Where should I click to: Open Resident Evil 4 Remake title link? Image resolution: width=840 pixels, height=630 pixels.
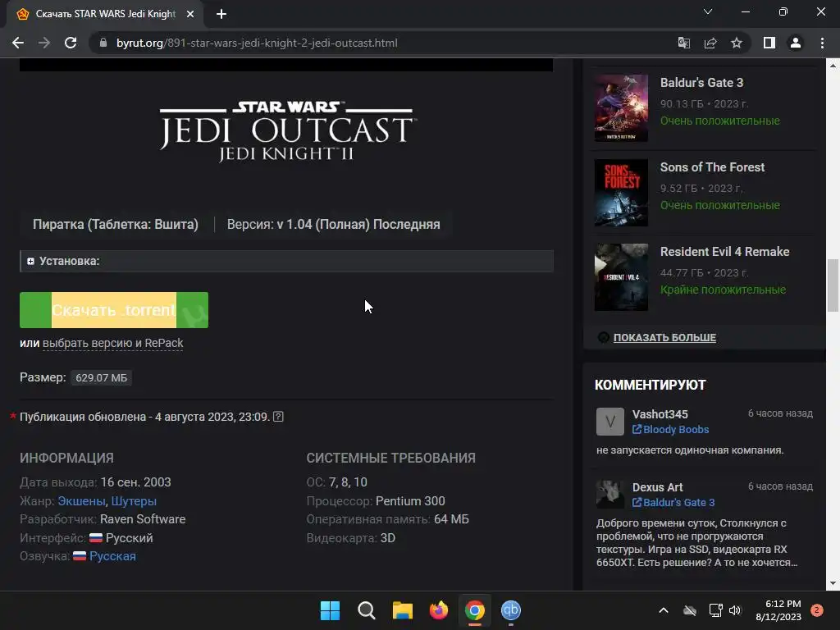click(725, 252)
